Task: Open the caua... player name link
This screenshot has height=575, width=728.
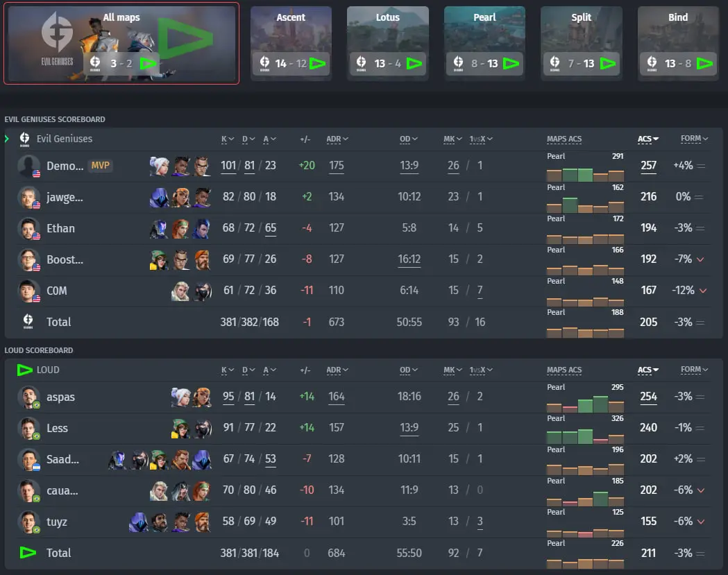Action: pyautogui.click(x=62, y=490)
